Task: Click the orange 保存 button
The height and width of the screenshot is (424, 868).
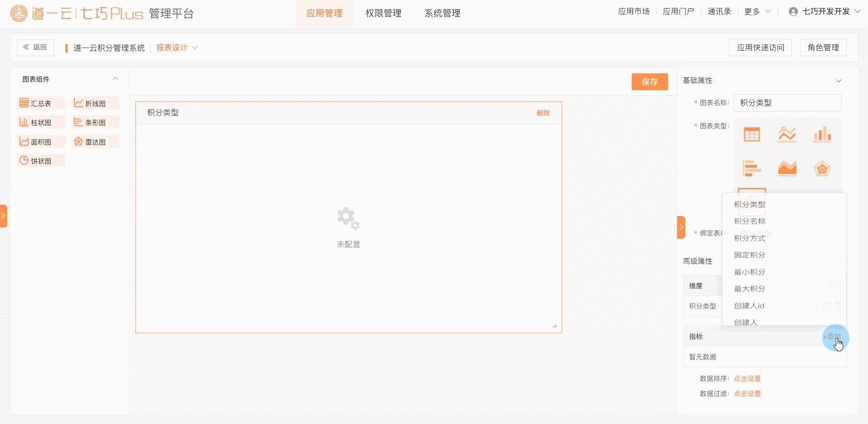Action: 649,82
